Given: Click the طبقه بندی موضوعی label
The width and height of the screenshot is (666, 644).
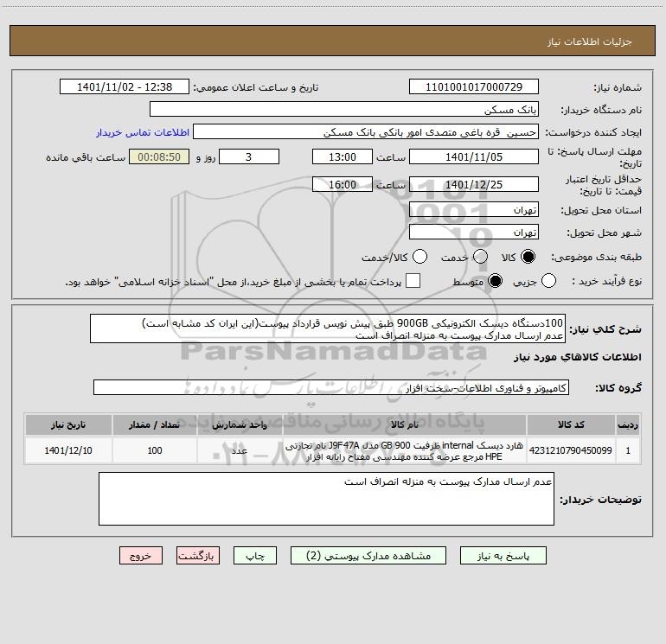Looking at the screenshot, I should tap(596, 258).
